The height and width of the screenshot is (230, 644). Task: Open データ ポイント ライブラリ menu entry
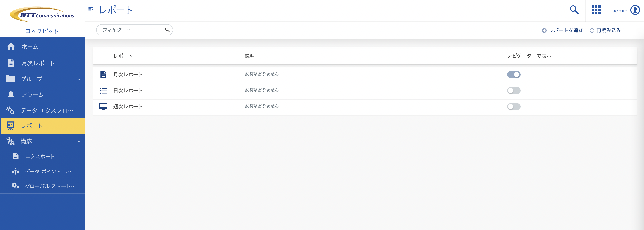(x=43, y=172)
